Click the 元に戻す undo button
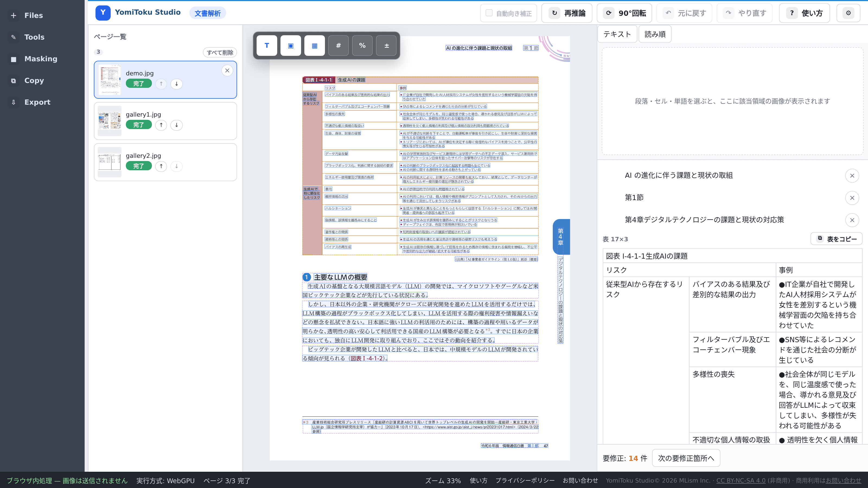This screenshot has height=488, width=868. (x=684, y=13)
